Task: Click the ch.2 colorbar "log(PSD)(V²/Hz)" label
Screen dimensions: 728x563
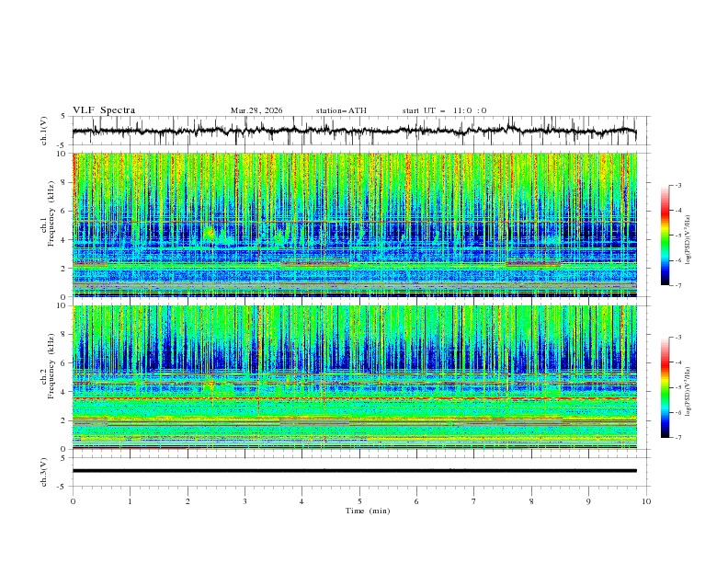Action: 688,391
